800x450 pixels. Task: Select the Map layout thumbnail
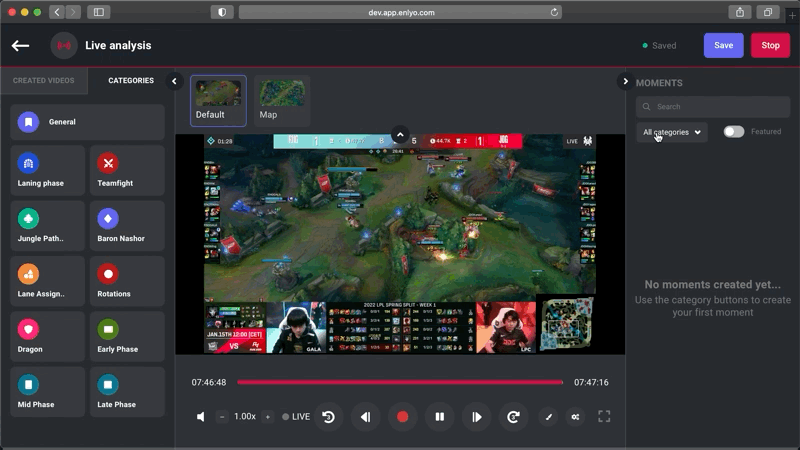point(282,101)
